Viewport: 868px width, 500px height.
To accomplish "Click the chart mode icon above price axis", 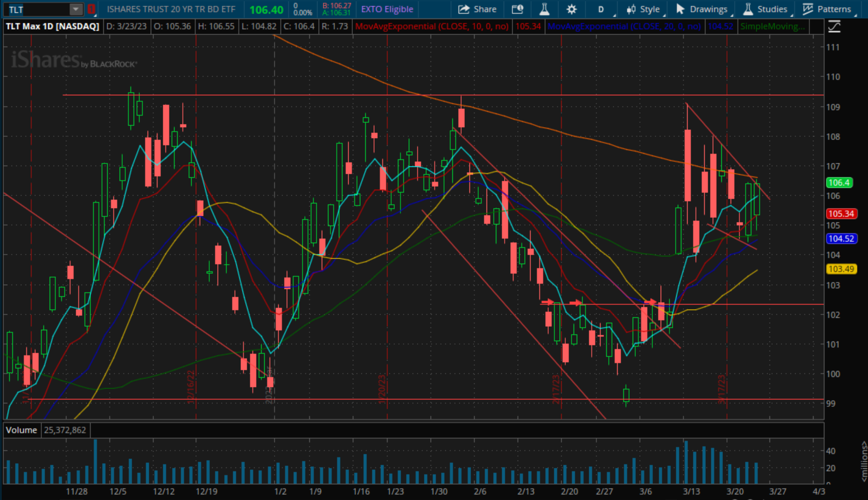I will click(x=834, y=26).
